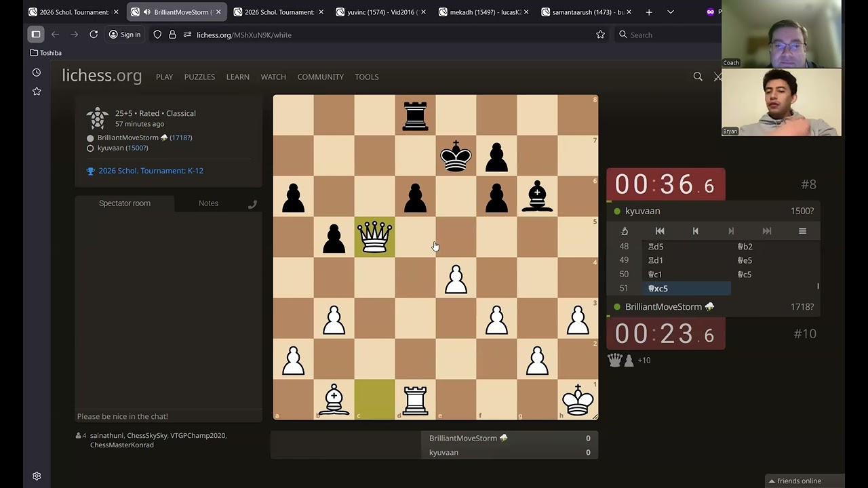Expand the friends online panel
The height and width of the screenshot is (488, 868).
pyautogui.click(x=804, y=481)
